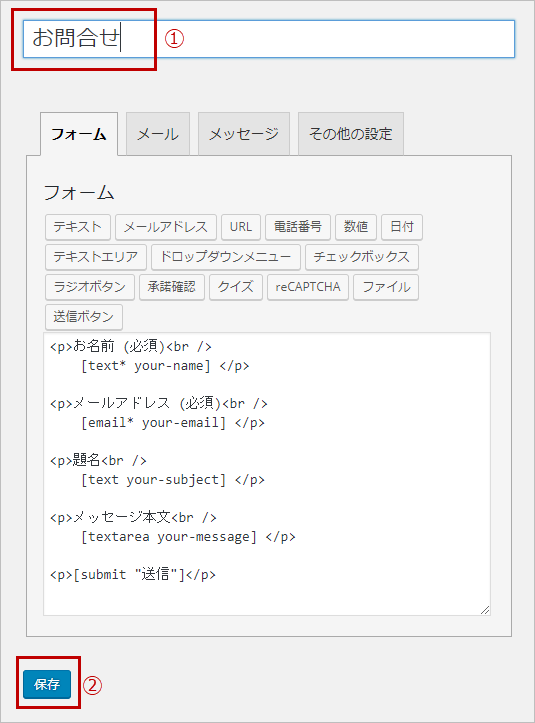The image size is (535, 723).
Task: Insert a 数値 number tag
Action: (356, 227)
